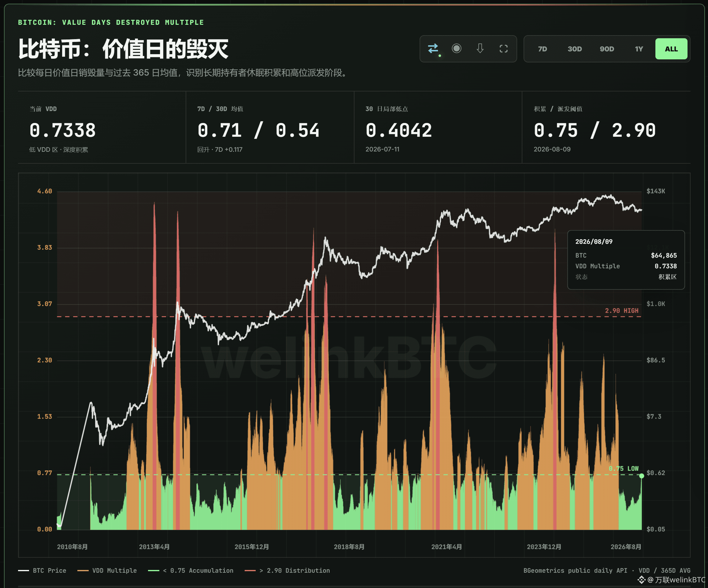Set the range to 1Y

coord(639,49)
